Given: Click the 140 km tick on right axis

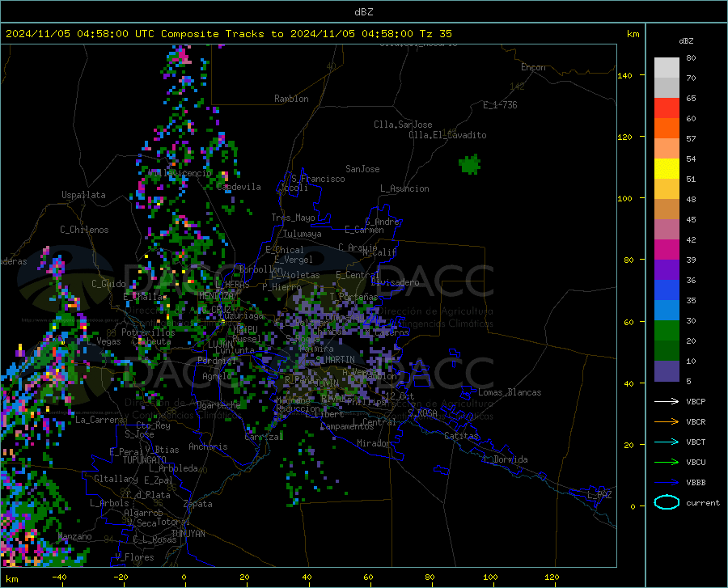Looking at the screenshot, I should click(x=624, y=75).
